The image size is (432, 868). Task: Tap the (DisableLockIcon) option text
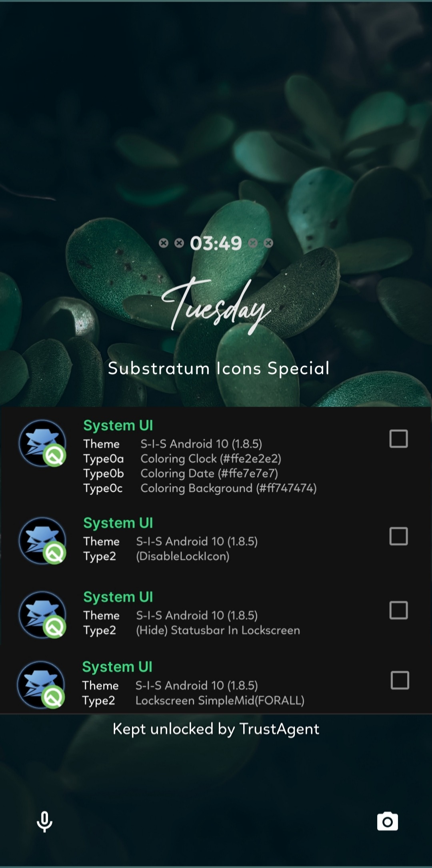pos(183,556)
